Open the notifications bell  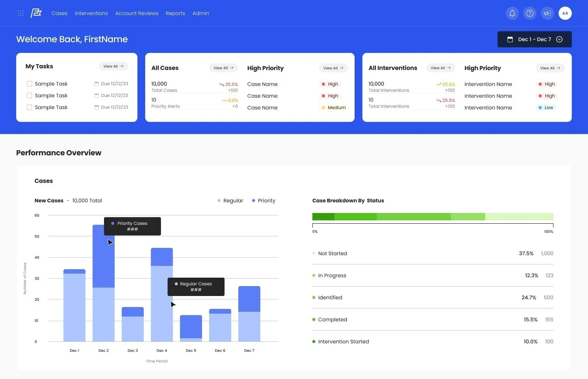[x=512, y=13]
